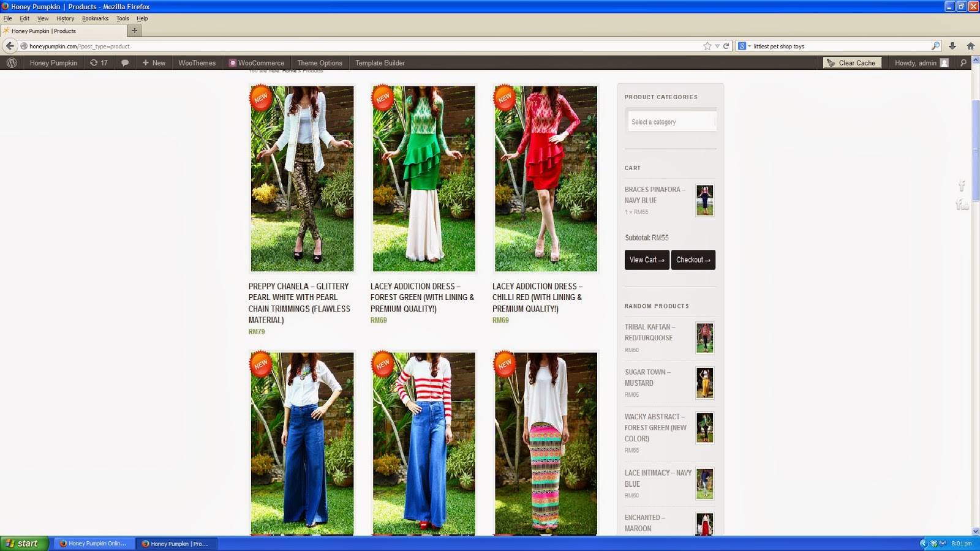Click Sugar Town Mustard sidebar thumbnail
The width and height of the screenshot is (980, 551).
point(705,383)
